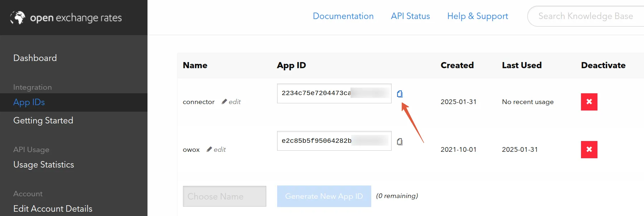This screenshot has height=216, width=644.
Task: Click the Account section label
Action: 28,194
